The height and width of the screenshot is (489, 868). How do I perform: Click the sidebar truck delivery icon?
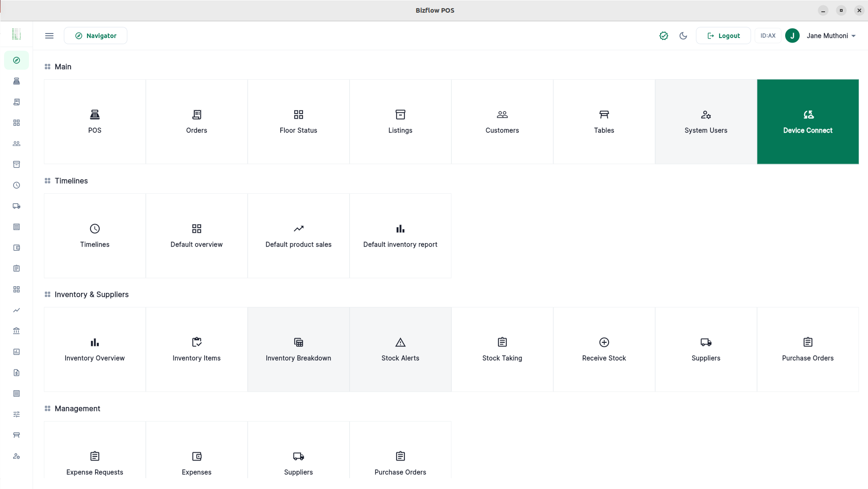[17, 206]
